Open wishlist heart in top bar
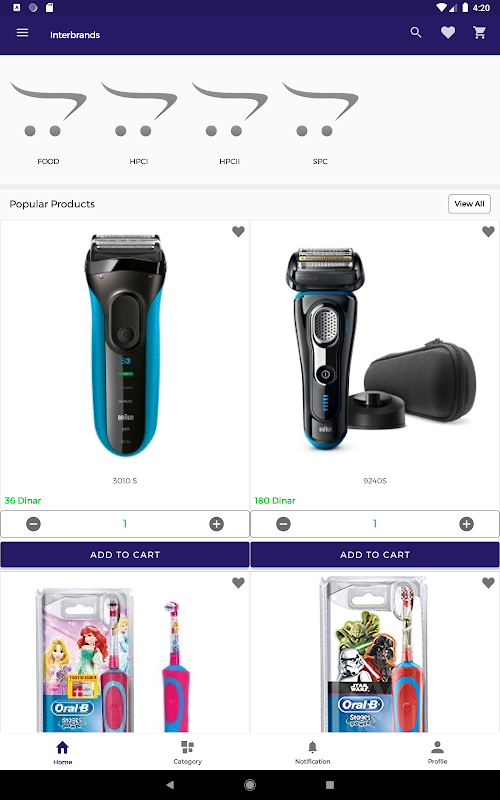 pos(448,33)
